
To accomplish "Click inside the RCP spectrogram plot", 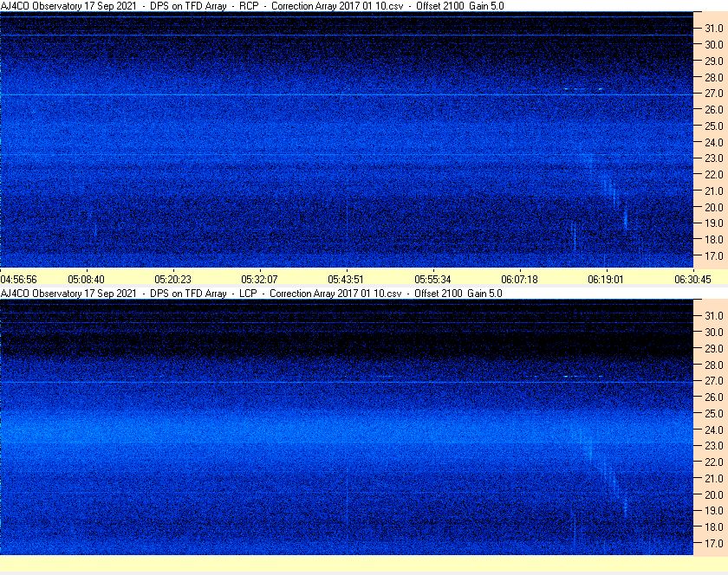I will point(347,139).
